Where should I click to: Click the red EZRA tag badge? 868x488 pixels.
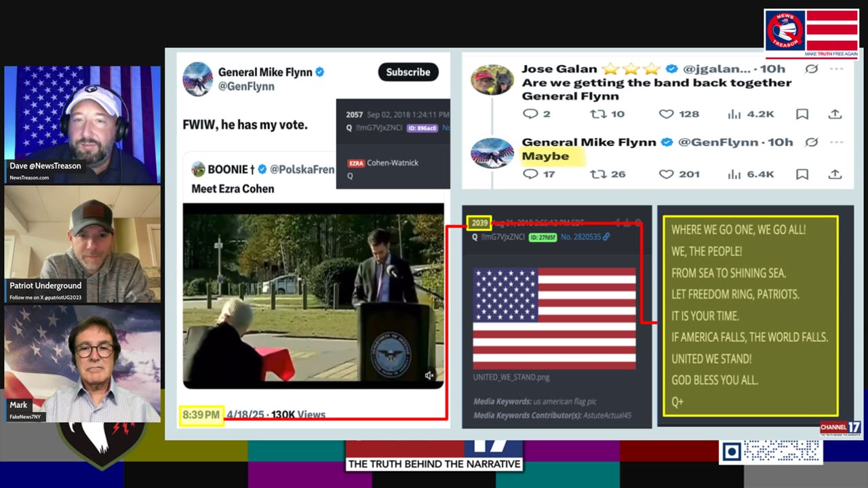click(x=356, y=163)
